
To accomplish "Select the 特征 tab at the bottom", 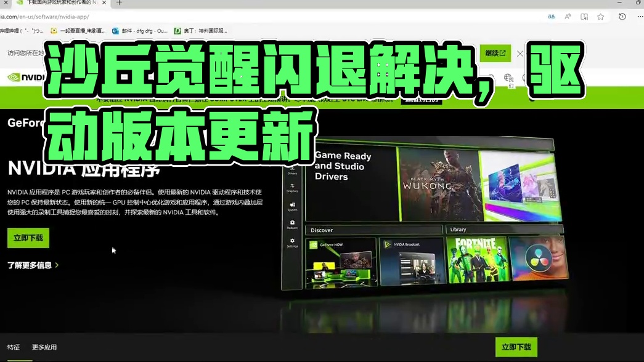I will click(13, 347).
